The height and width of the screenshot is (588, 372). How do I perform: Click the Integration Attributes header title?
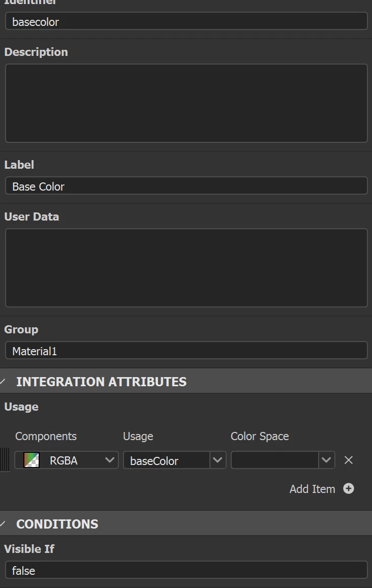pos(101,382)
